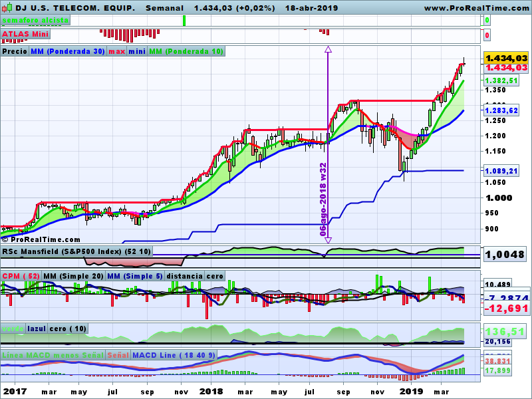Click the MACD histogram value 17,899

(497, 370)
